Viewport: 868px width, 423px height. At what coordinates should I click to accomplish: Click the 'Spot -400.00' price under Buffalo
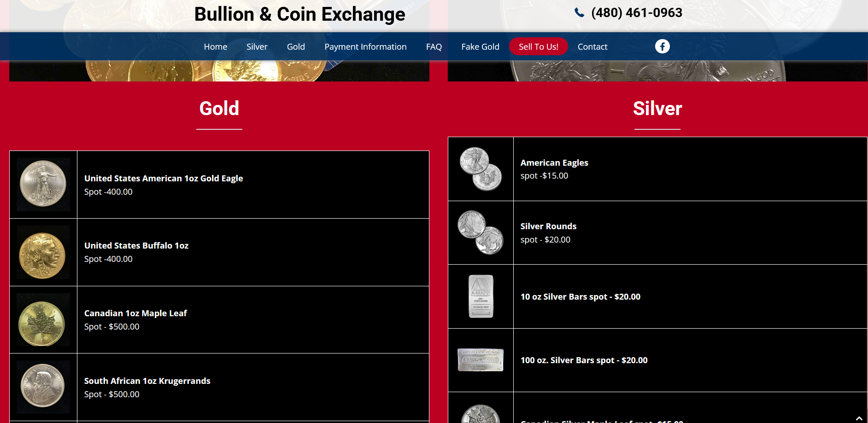coord(108,259)
